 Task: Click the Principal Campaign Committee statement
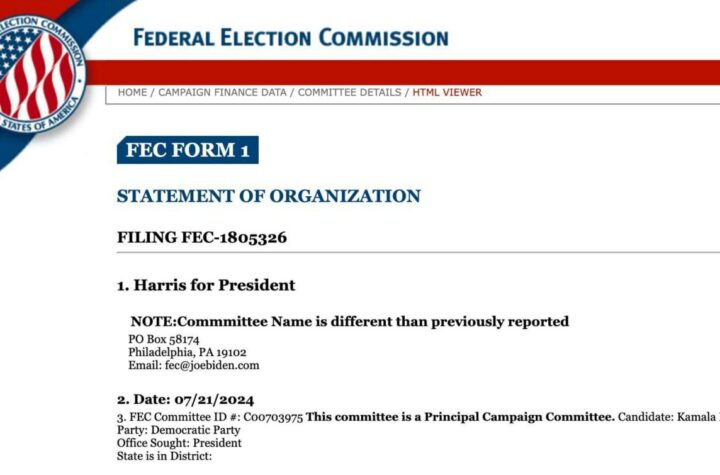click(x=460, y=417)
